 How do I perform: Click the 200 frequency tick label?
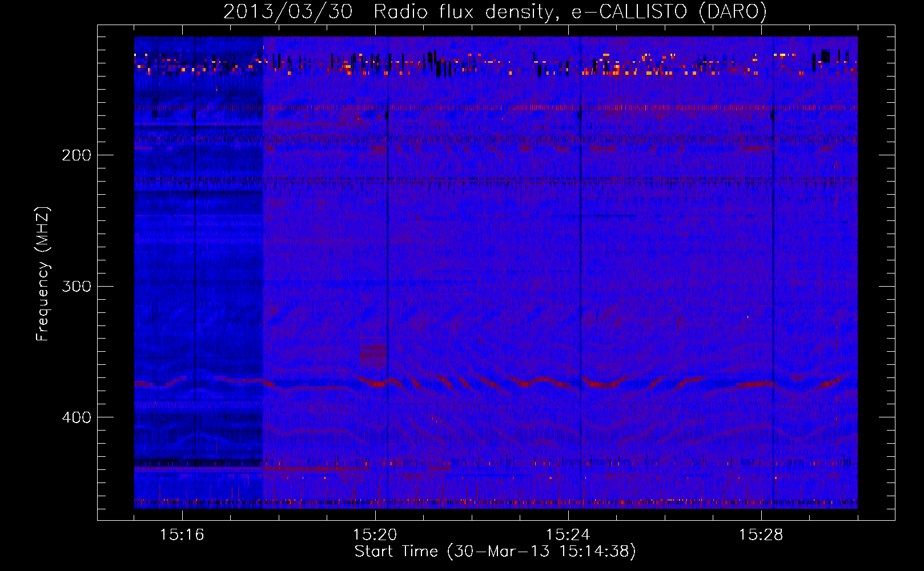coord(76,155)
